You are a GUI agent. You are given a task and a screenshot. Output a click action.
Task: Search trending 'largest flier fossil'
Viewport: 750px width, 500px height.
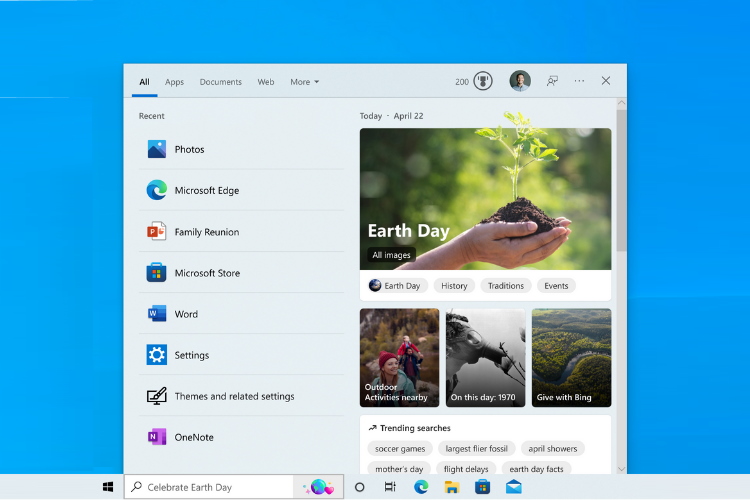476,449
